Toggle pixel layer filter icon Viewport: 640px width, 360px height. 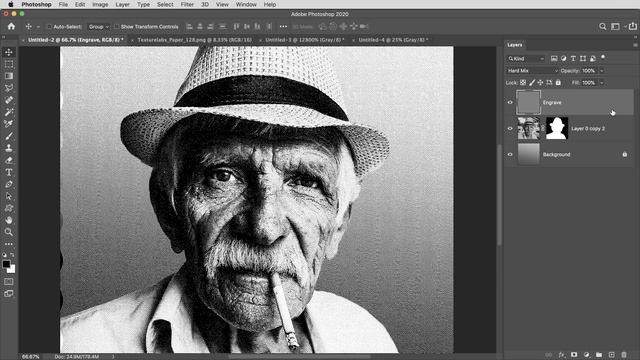554,59
